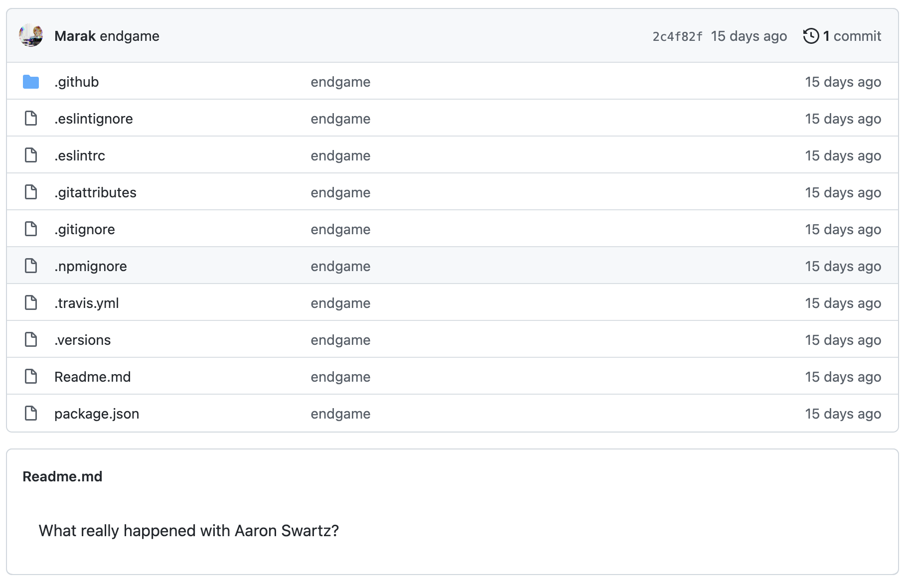Open the Marak author profile link
This screenshot has width=910, height=588.
pyautogui.click(x=75, y=36)
